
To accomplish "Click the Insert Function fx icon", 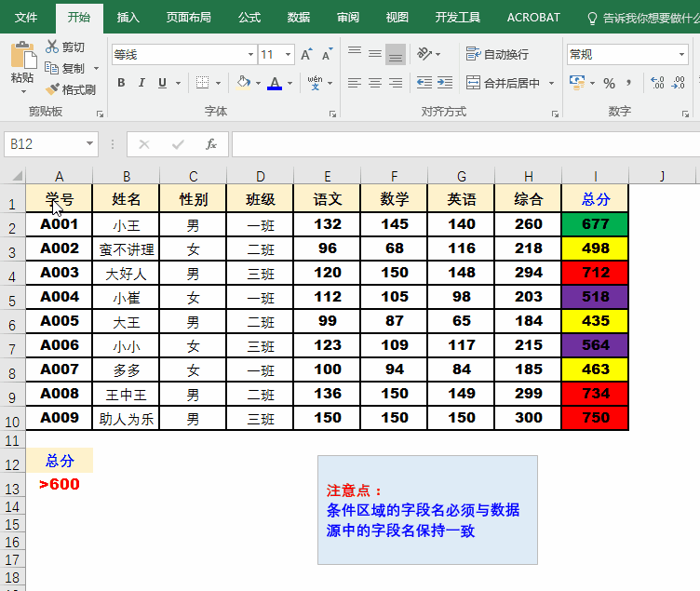I will click(211, 144).
